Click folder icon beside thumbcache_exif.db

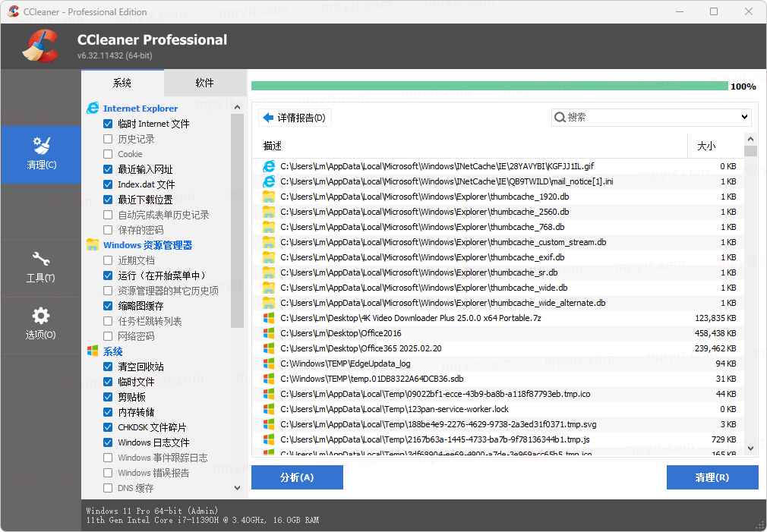coord(269,257)
